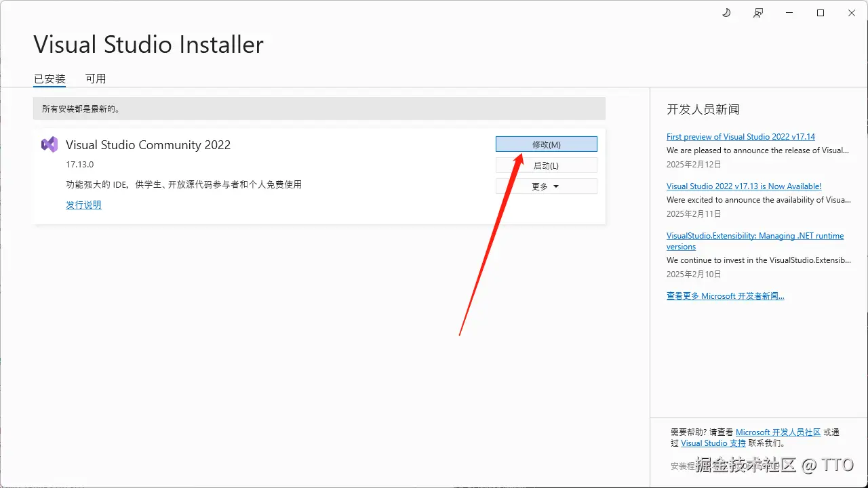Open the send feedback icon
Image resolution: width=868 pixels, height=488 pixels.
click(x=758, y=12)
